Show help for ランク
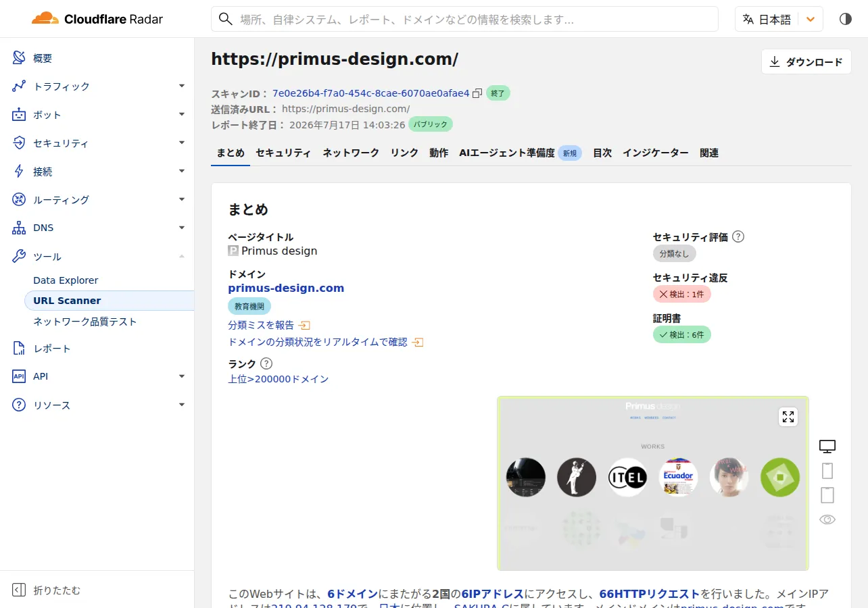 (266, 363)
